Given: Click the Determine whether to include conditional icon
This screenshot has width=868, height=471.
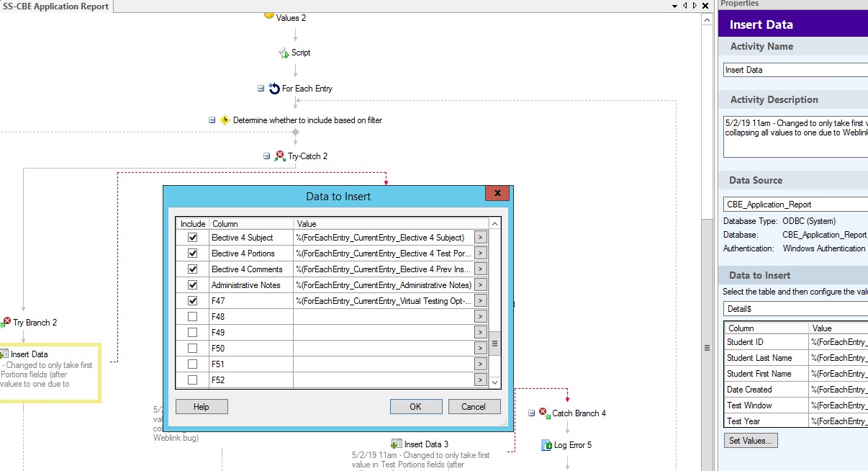Looking at the screenshot, I should pos(225,120).
